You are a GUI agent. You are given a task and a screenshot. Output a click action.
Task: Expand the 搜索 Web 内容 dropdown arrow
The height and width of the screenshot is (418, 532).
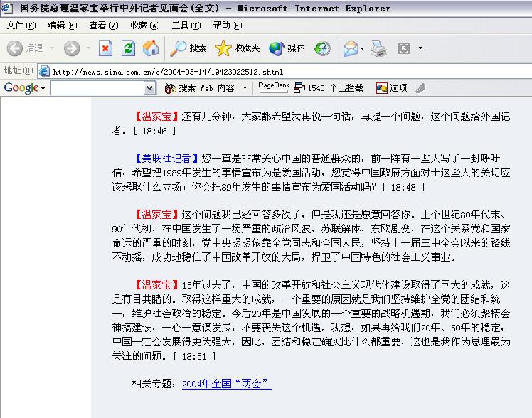[x=245, y=88]
